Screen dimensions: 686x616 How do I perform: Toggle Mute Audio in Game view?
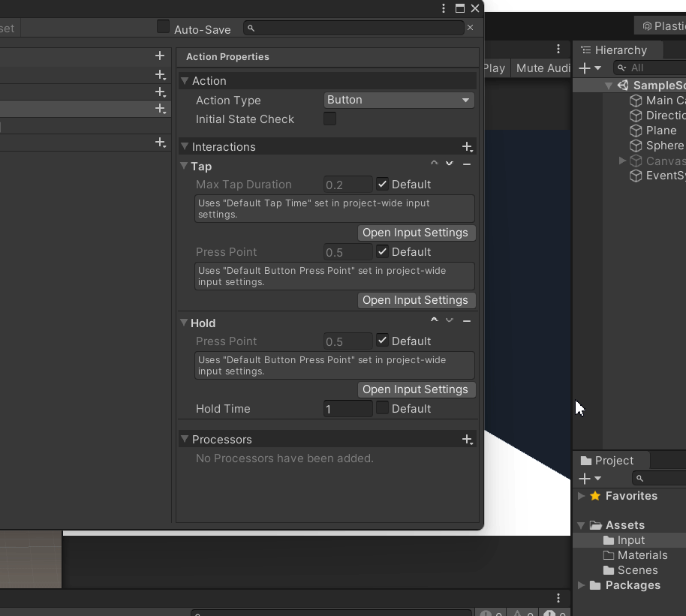click(x=541, y=68)
